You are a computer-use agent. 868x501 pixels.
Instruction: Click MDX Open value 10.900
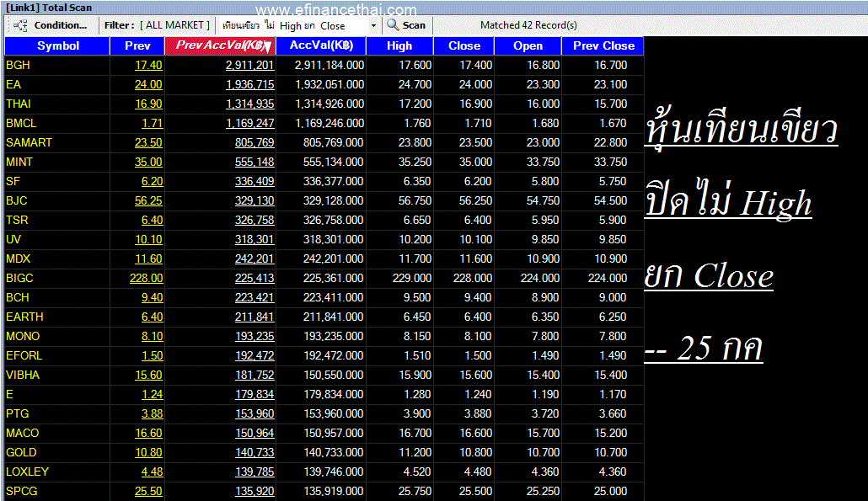tap(543, 258)
